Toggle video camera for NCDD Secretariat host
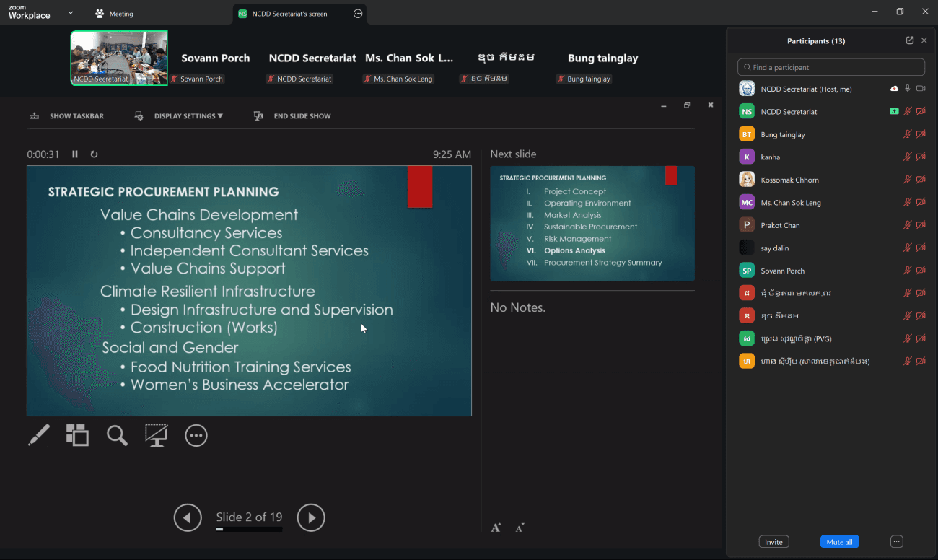Viewport: 938px width, 560px height. (921, 89)
